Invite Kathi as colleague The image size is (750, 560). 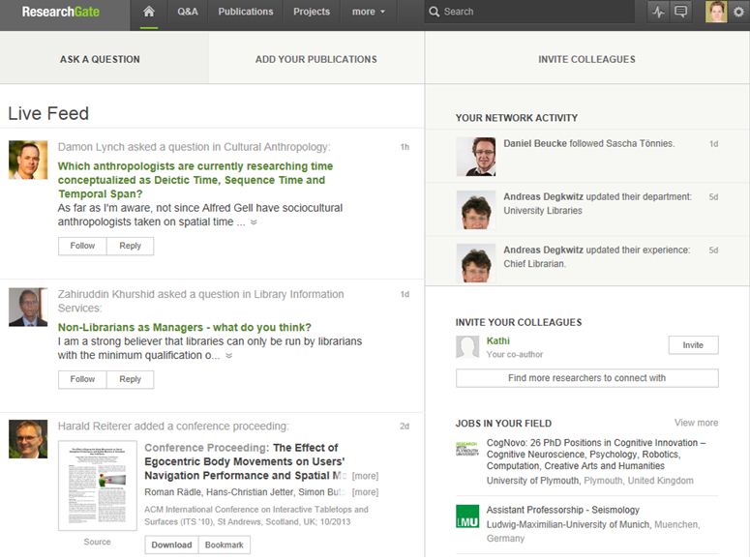[693, 345]
